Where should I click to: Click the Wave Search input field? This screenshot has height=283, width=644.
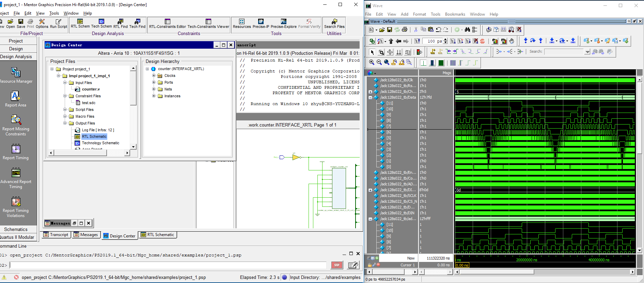[564, 52]
